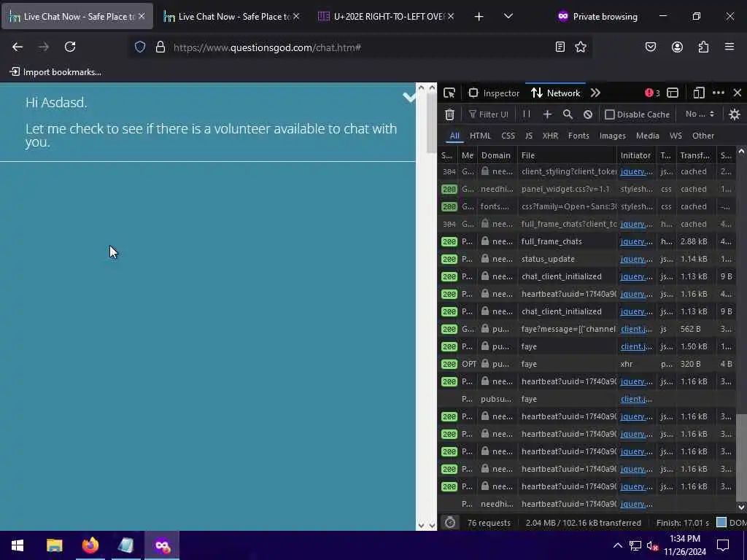This screenshot has height=560, width=747.
Task: Open network search magnifier icon
Action: pyautogui.click(x=568, y=114)
